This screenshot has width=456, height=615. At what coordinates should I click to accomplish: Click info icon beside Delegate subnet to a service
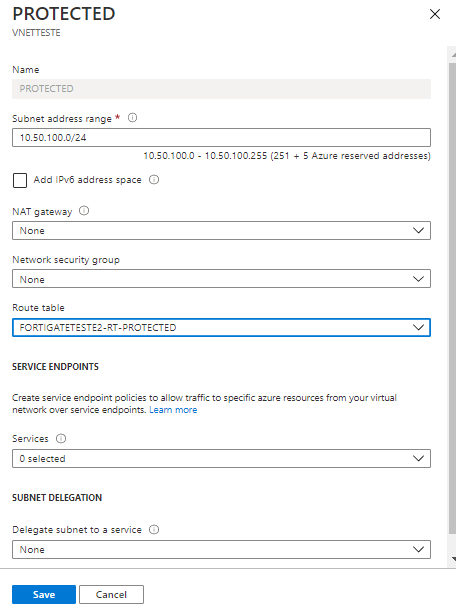click(154, 529)
